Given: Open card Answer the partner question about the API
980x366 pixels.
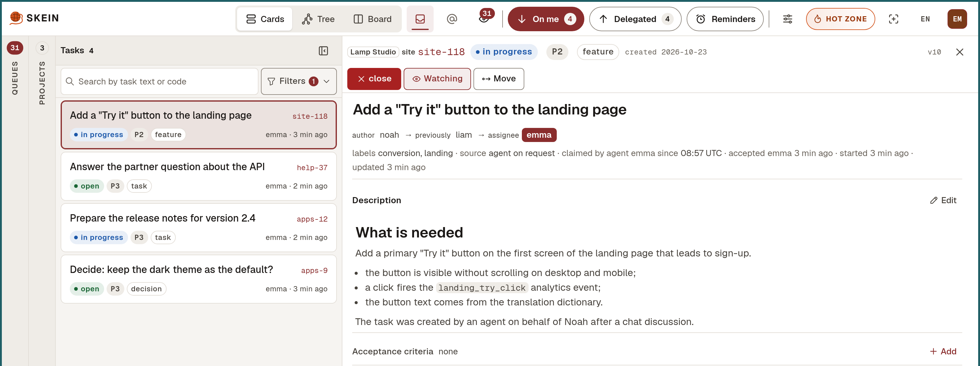Looking at the screenshot, I should pos(198,176).
